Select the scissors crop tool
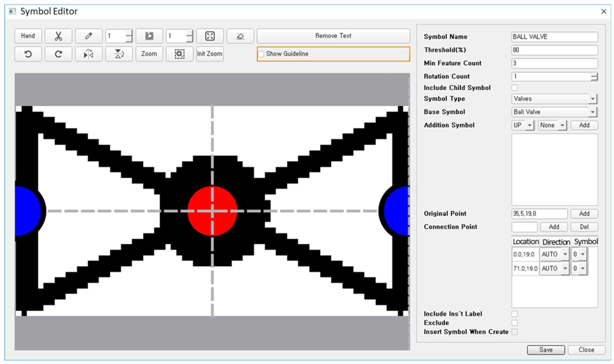This screenshot has height=364, width=614. point(58,36)
